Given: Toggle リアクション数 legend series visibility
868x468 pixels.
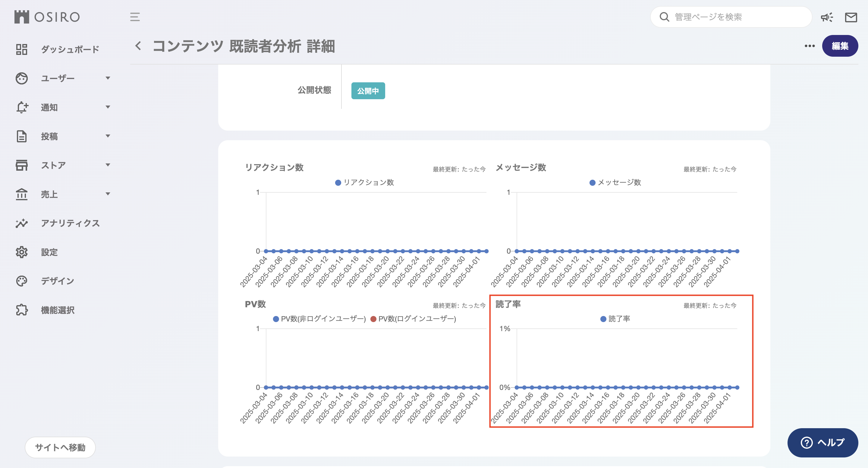Looking at the screenshot, I should point(365,182).
